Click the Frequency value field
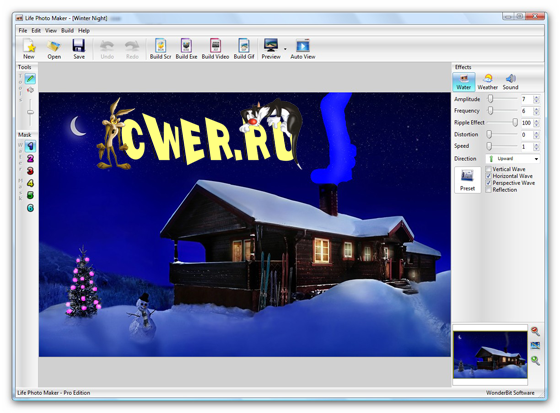This screenshot has height=413, width=560. [526, 111]
